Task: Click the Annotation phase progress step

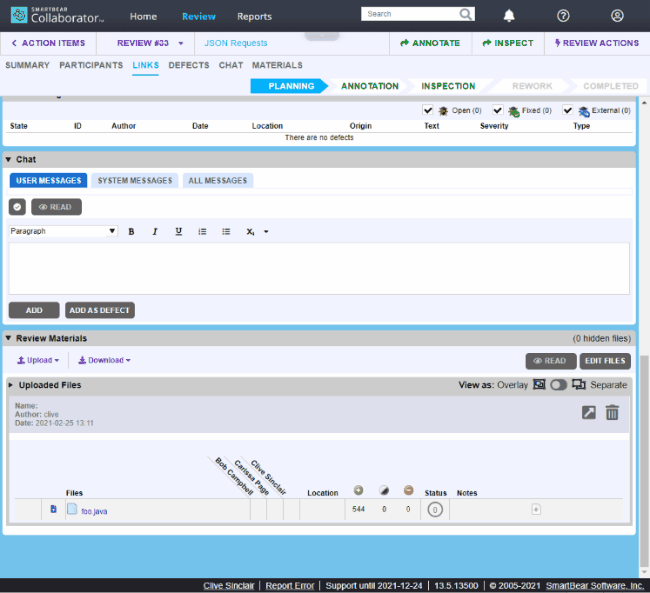Action: [369, 86]
